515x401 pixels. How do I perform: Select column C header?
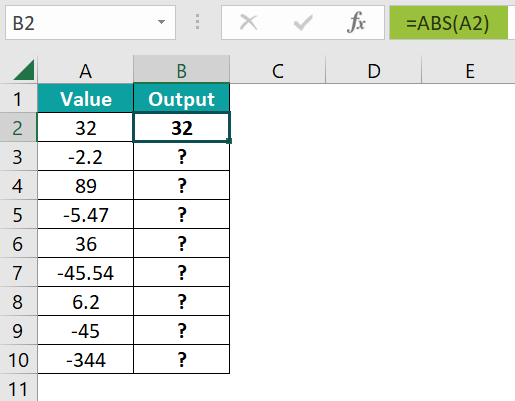tap(278, 70)
